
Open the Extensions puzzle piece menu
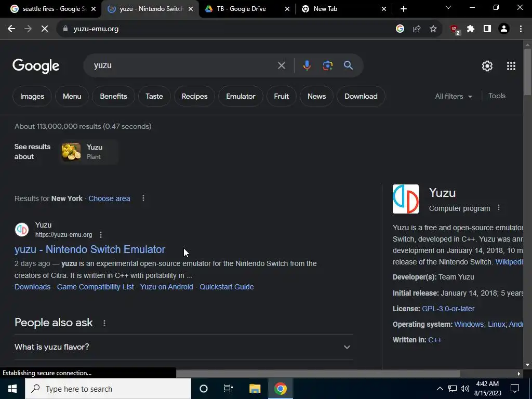tap(471, 29)
